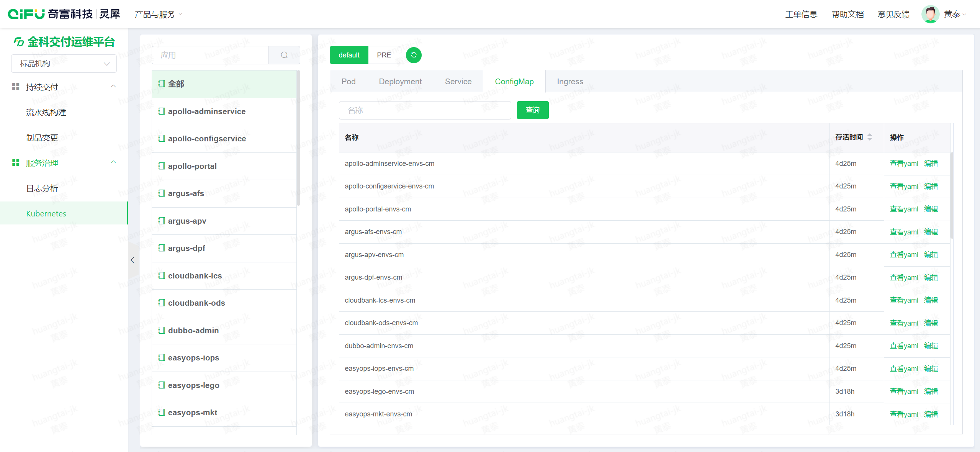Focus the 名称 search input field
The height and width of the screenshot is (452, 980).
point(425,110)
